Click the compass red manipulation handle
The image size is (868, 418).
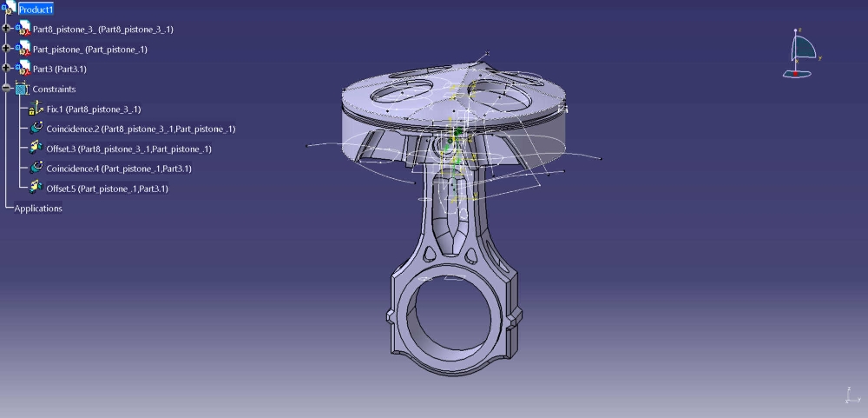tap(796, 73)
